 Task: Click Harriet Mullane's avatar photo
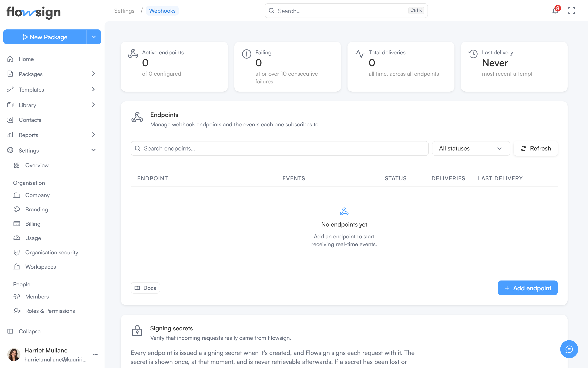14,354
